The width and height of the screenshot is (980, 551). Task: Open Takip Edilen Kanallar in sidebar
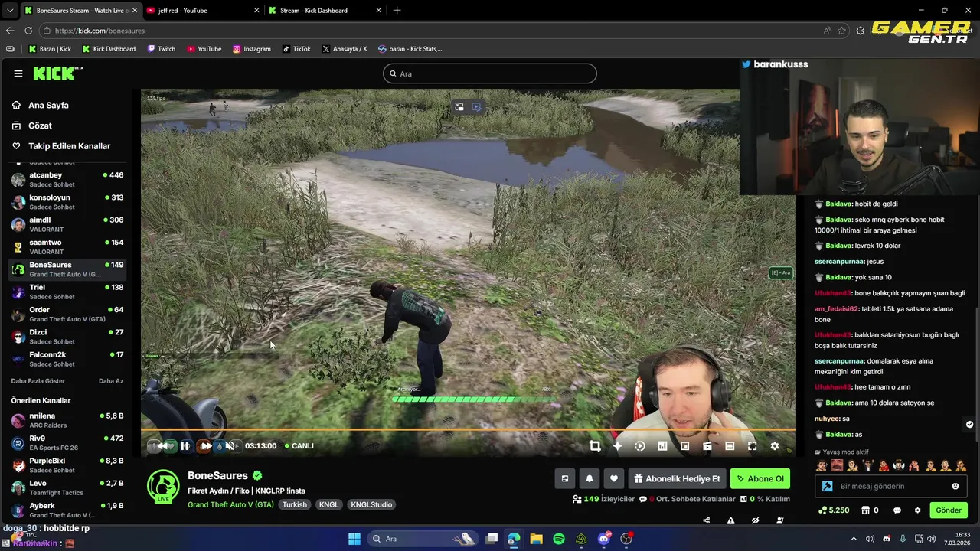(69, 146)
